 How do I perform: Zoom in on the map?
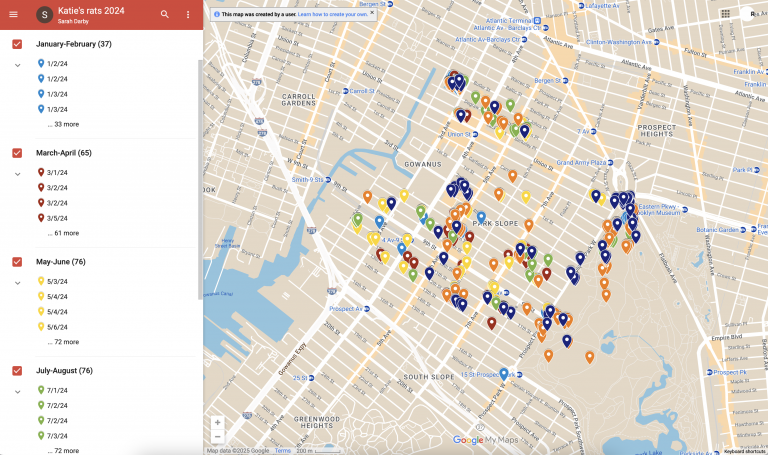(217, 422)
